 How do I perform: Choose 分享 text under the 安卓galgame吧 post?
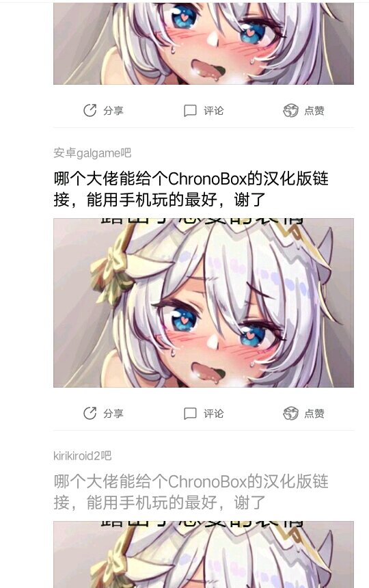[x=113, y=414]
